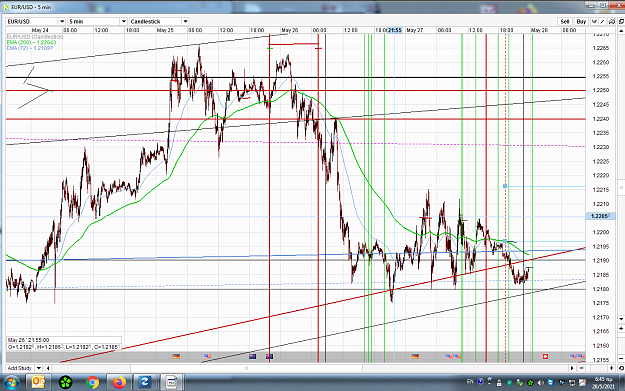Open the volume control in system tray
The height and width of the screenshot is (391, 625).
click(540, 383)
